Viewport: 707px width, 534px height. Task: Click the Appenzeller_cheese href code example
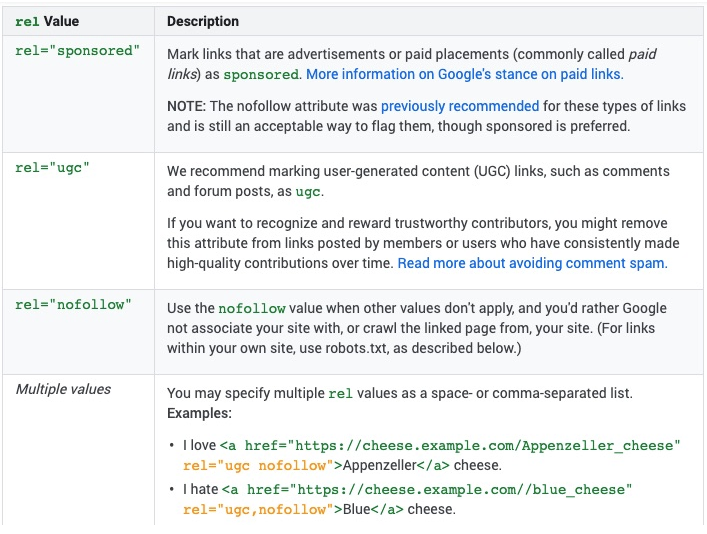click(x=450, y=445)
